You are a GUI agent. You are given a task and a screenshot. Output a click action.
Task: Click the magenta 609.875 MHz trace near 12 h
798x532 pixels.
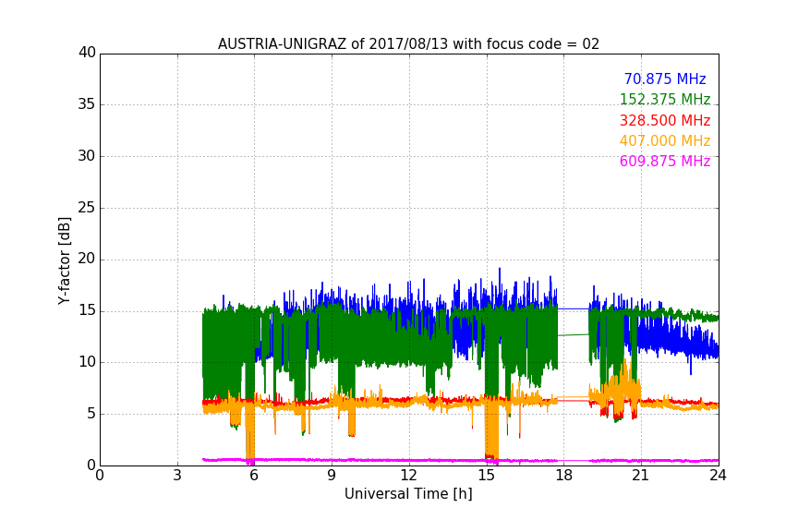pos(409,460)
